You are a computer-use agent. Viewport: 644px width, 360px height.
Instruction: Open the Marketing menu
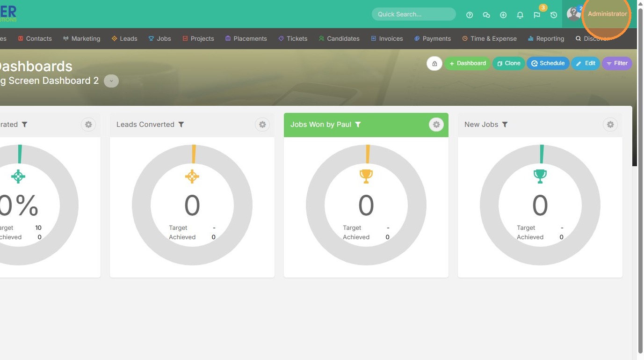point(82,39)
